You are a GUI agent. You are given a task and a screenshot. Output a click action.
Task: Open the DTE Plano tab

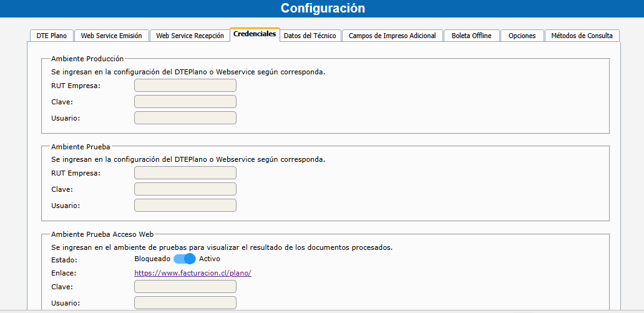tap(52, 36)
